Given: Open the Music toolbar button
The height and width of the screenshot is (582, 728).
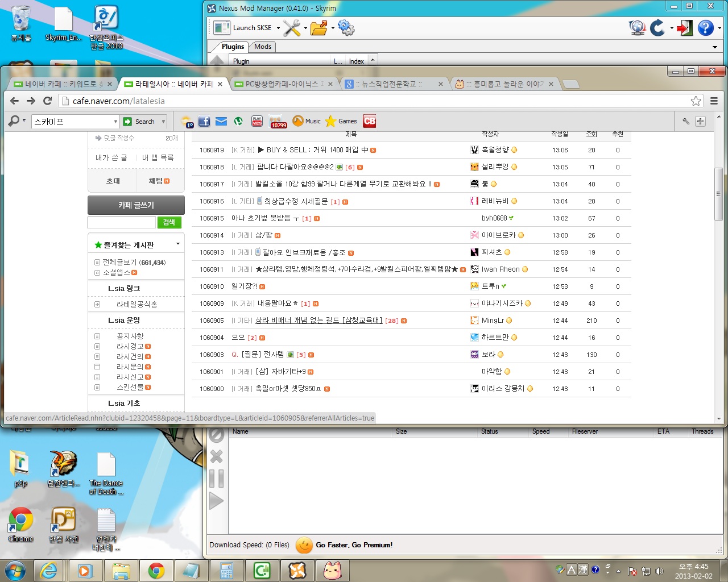Looking at the screenshot, I should pos(307,121).
